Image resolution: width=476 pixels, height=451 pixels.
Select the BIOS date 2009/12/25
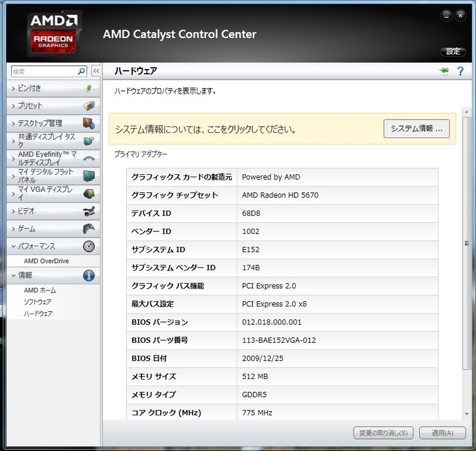click(262, 358)
